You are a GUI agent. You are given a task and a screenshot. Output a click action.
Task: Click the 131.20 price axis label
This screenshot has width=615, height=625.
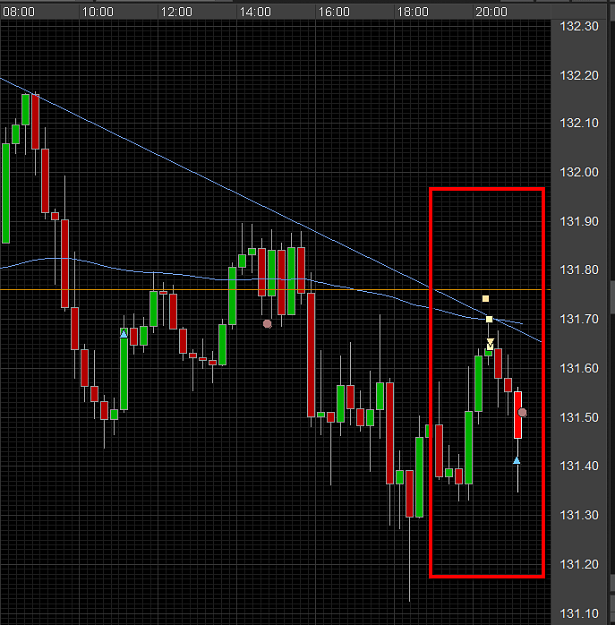(x=579, y=564)
